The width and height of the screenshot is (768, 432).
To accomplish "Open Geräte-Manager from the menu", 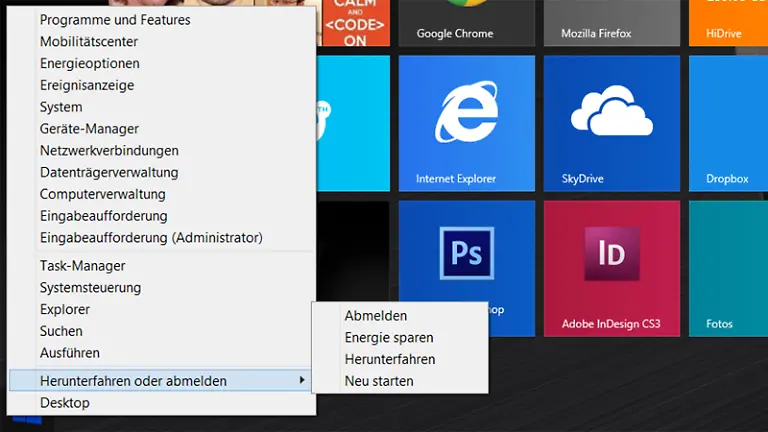I will pyautogui.click(x=89, y=129).
